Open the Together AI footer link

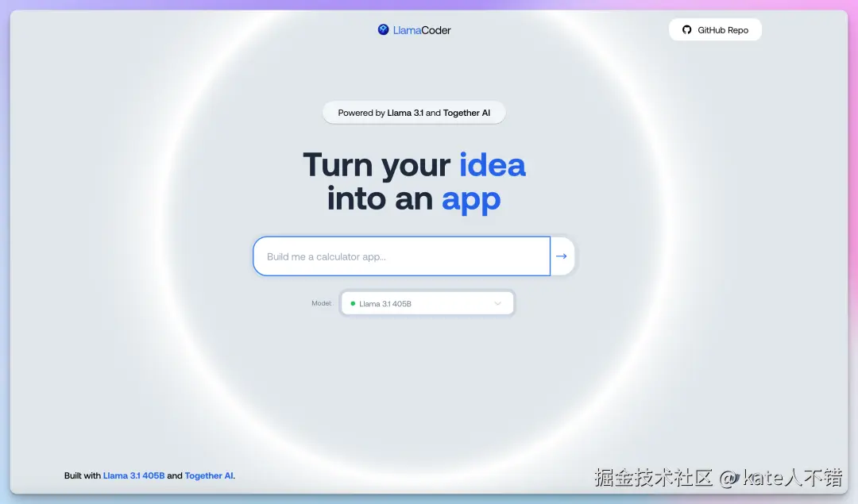point(207,475)
